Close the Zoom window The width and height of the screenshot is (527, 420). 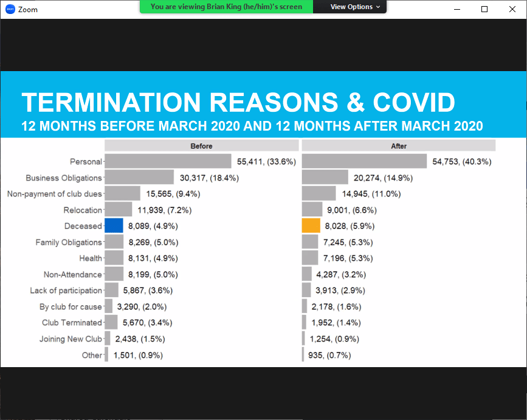pos(512,9)
